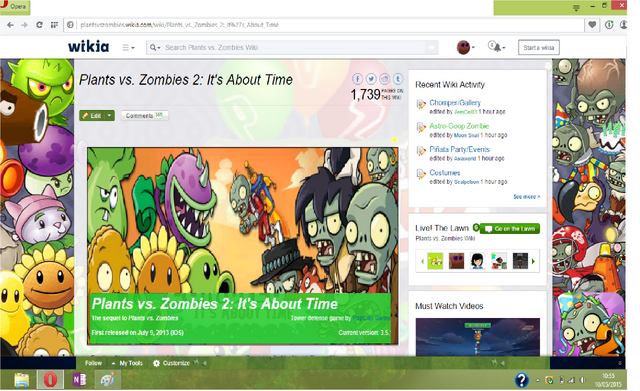The height and width of the screenshot is (391, 640).
Task: Share page via Reddit icon
Action: coord(384,79)
